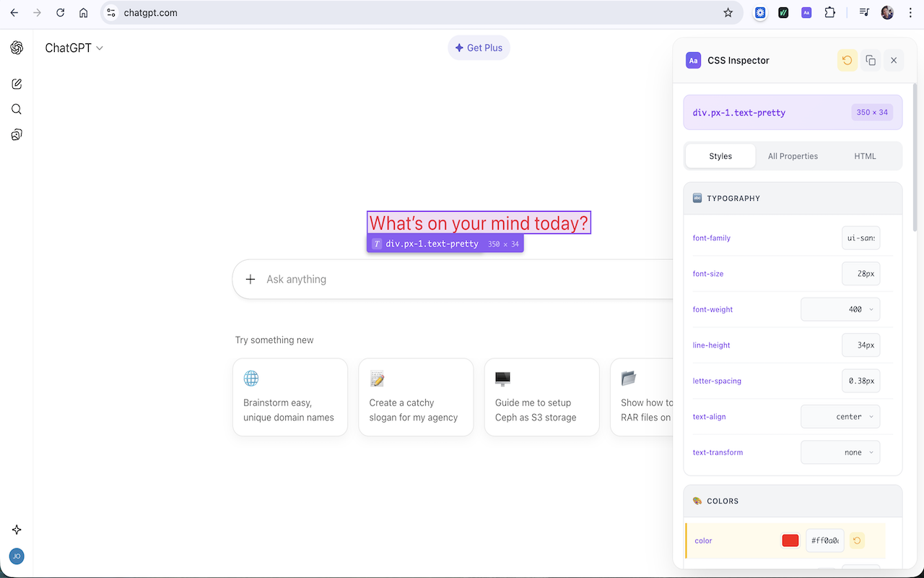Click the line-height property label

pyautogui.click(x=712, y=345)
